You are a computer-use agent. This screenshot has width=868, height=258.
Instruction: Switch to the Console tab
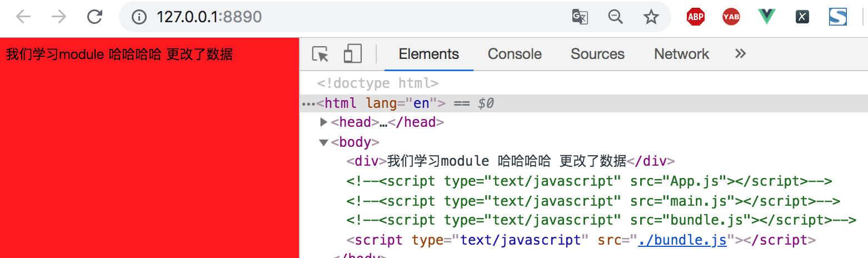coord(515,54)
